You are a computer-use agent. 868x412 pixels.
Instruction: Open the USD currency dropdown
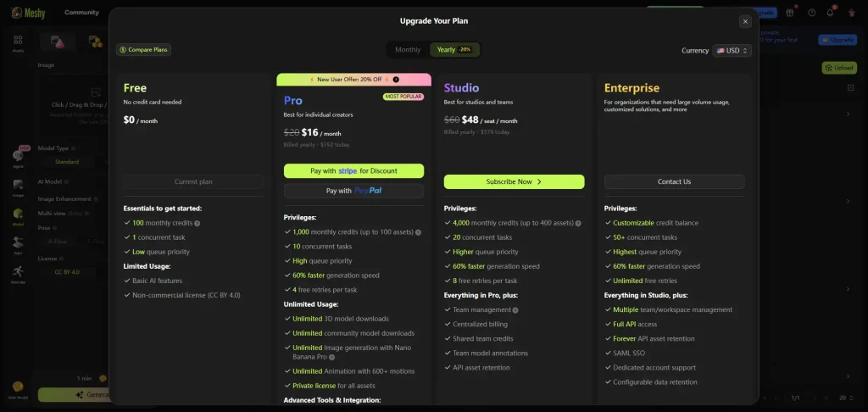[x=732, y=50]
